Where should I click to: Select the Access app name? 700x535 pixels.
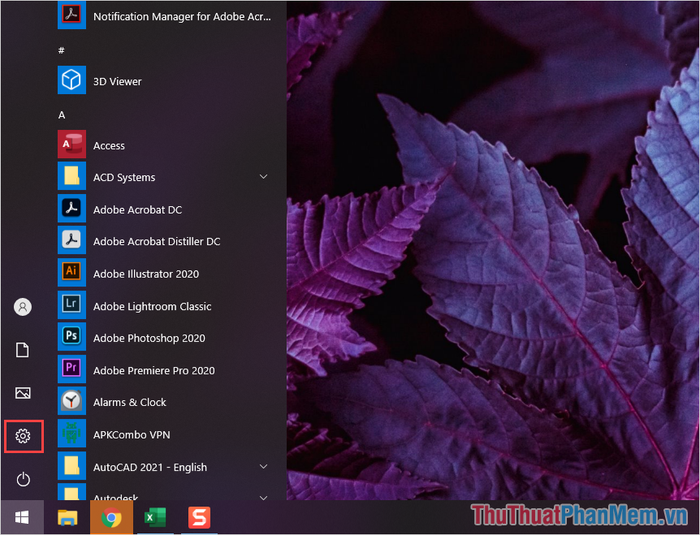point(109,146)
